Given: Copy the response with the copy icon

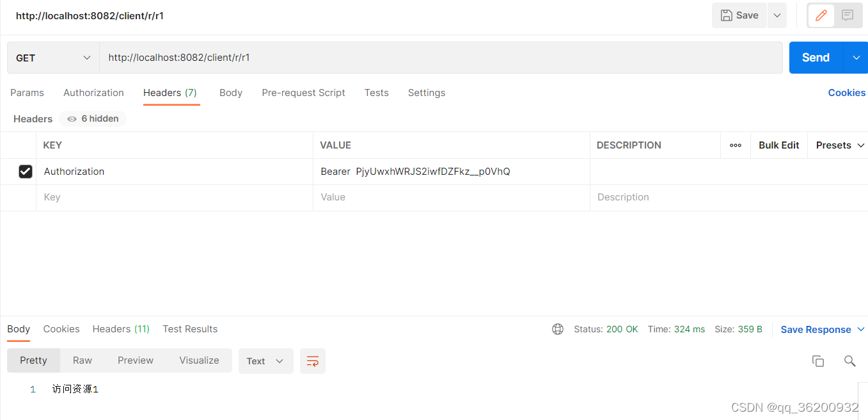Looking at the screenshot, I should click(x=817, y=361).
